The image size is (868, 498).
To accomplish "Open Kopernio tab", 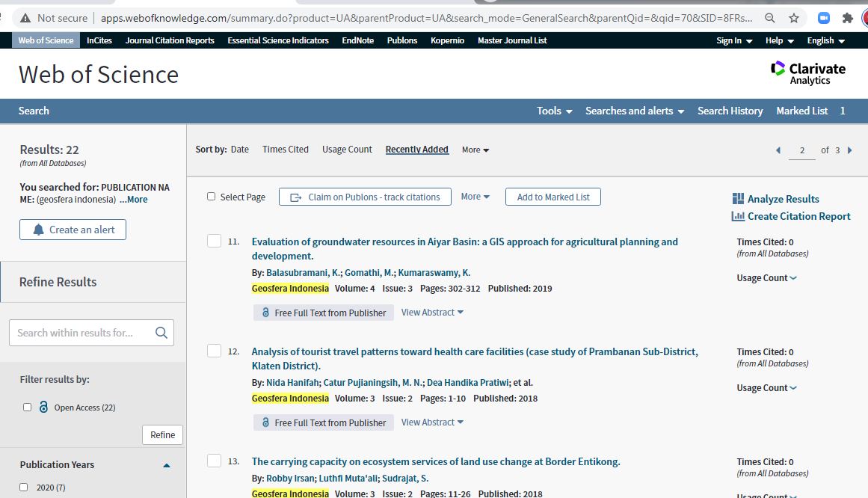I will [447, 40].
